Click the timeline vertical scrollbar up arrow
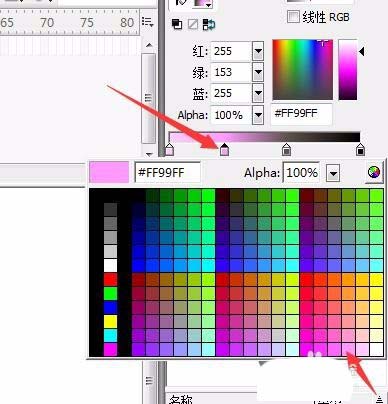 click(149, 45)
